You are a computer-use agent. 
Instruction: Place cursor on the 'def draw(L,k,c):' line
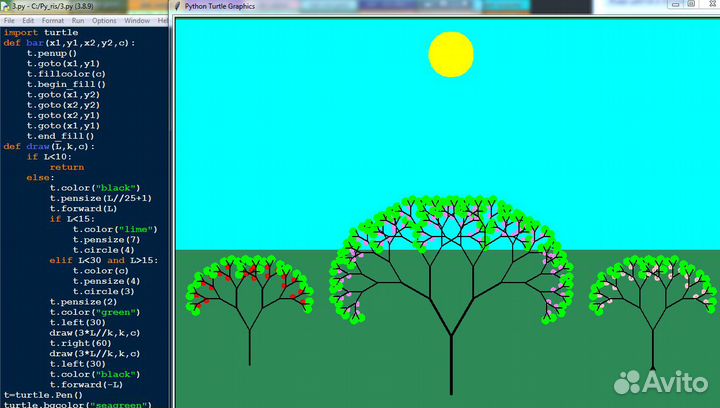(x=50, y=146)
